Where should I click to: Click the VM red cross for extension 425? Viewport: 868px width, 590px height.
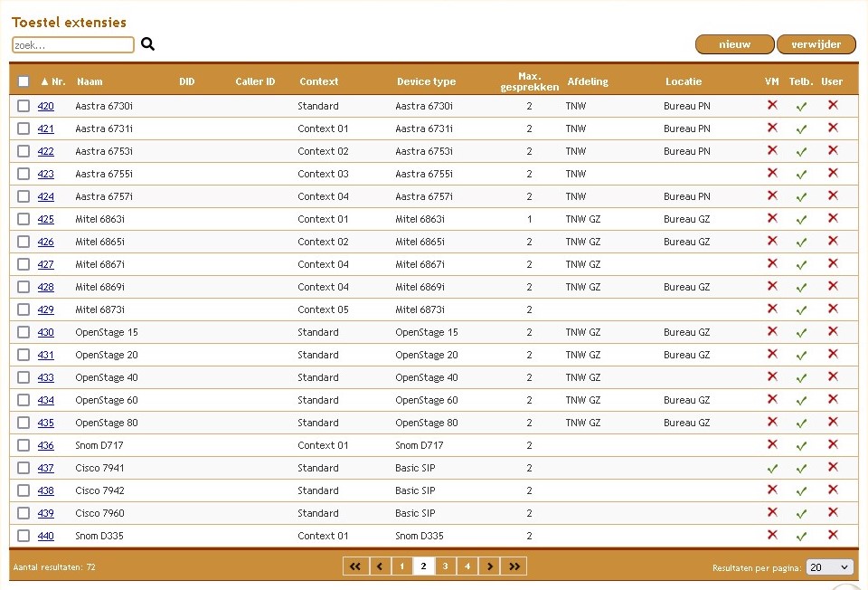(772, 218)
